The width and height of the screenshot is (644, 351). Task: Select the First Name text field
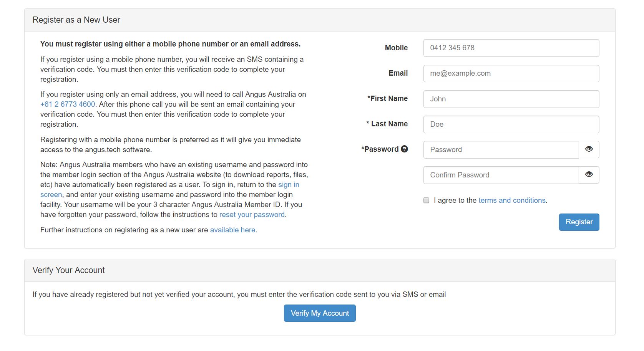tap(511, 99)
